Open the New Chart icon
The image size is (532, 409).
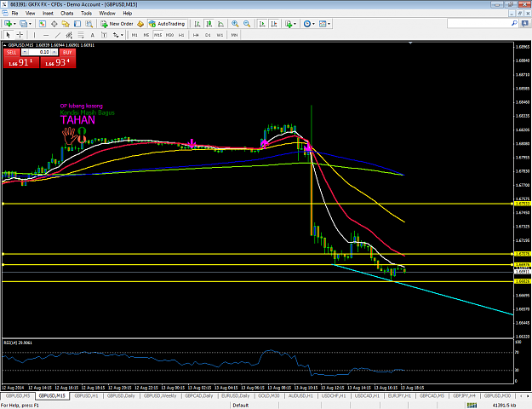pos(8,24)
